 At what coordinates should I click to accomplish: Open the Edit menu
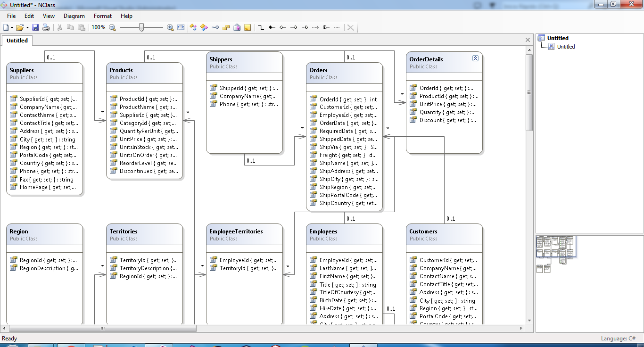click(x=29, y=16)
